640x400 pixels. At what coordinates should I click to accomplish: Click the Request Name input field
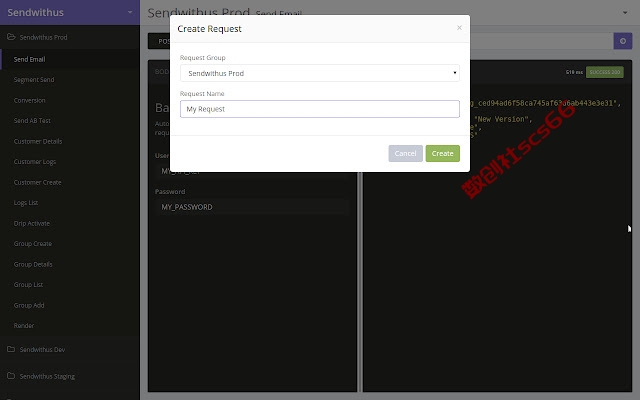[320, 109]
